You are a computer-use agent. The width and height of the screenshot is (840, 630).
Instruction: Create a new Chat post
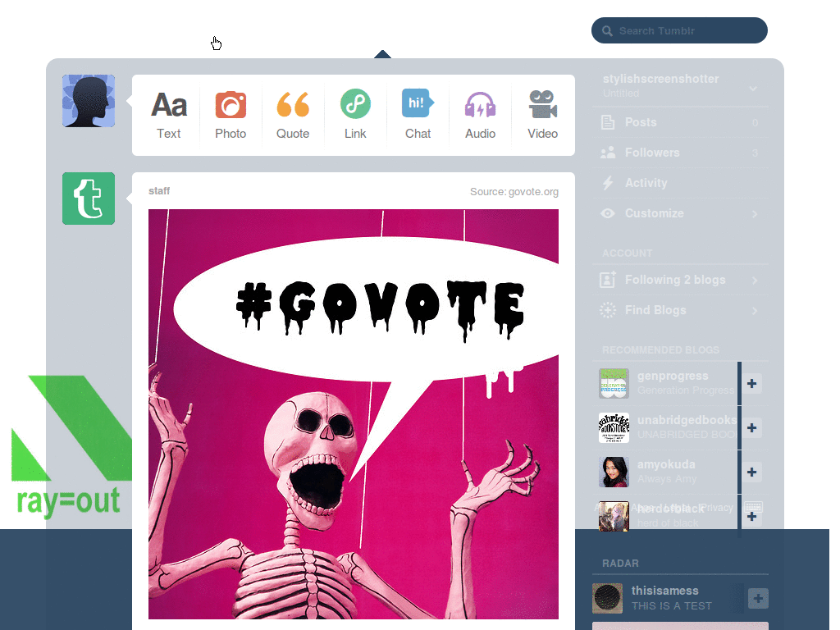418,115
